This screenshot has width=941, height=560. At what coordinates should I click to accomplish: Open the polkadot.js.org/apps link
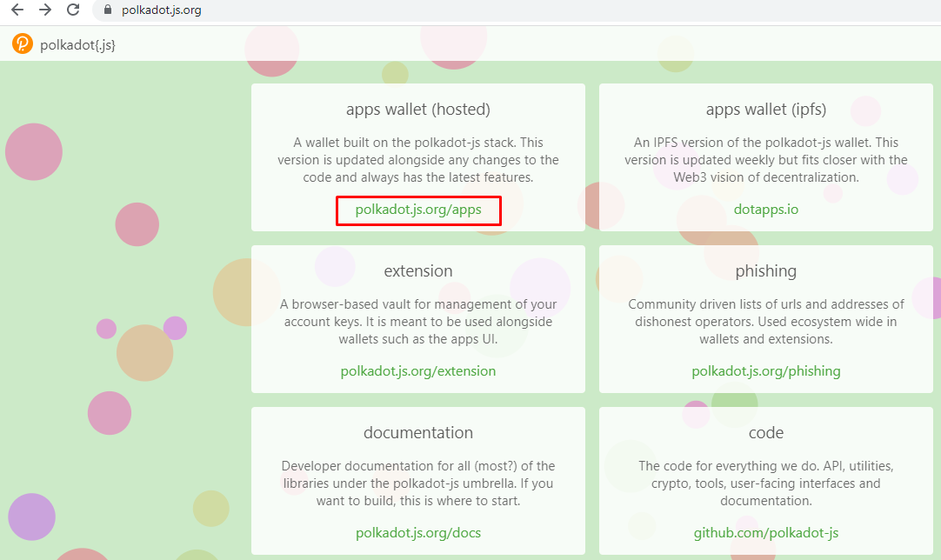(418, 210)
